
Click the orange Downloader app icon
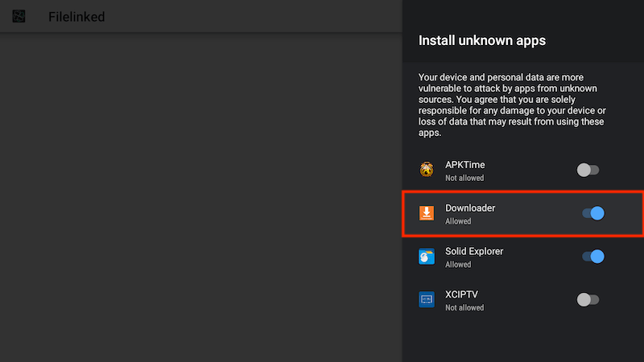pyautogui.click(x=427, y=213)
